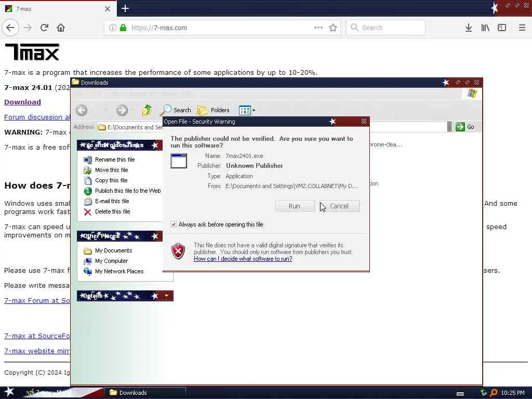Viewport: 532px width, 399px height.
Task: Click Run in the Security Warning dialog
Action: coord(295,206)
